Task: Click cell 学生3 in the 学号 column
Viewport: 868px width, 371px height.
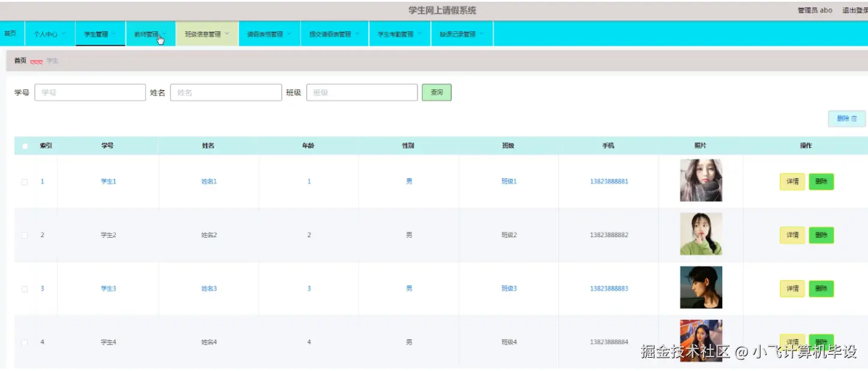Action: pos(109,289)
